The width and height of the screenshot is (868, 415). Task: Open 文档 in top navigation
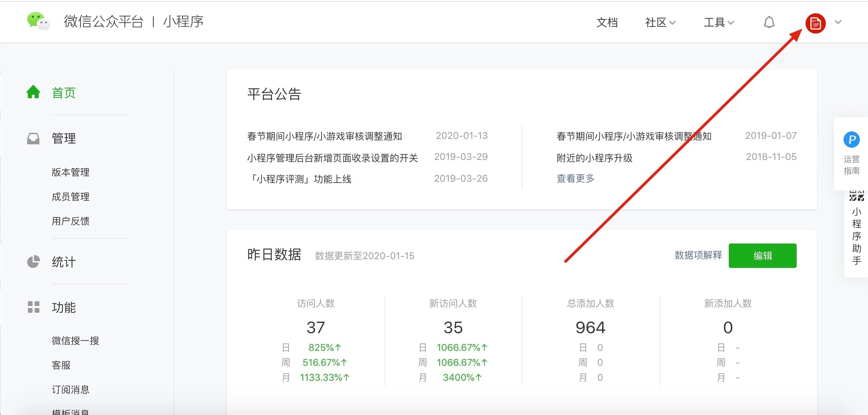pos(607,22)
